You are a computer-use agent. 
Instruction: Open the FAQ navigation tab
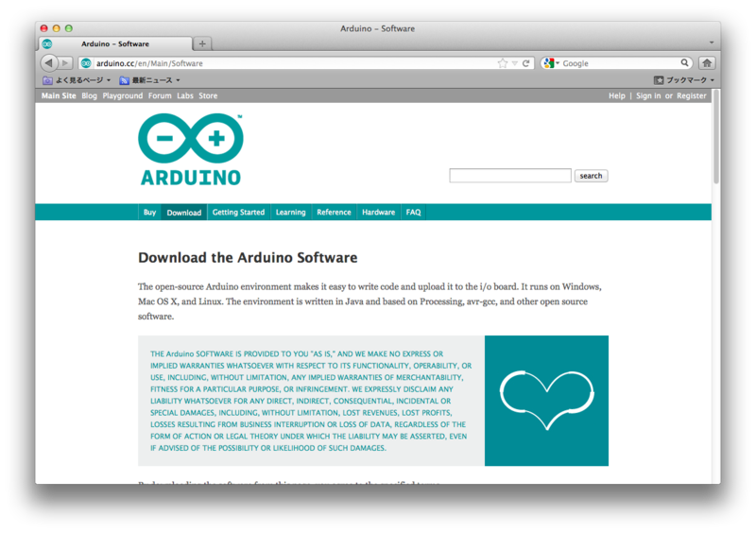click(x=413, y=213)
